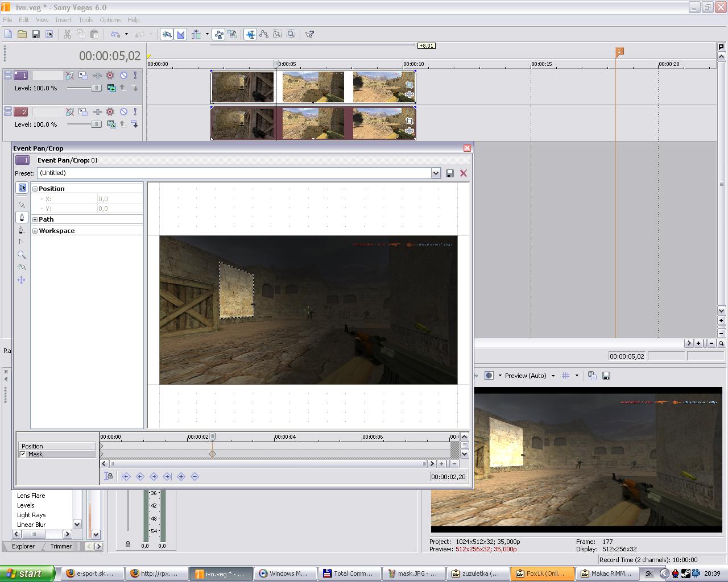The height and width of the screenshot is (582, 728).
Task: Cut the selection with the scissors icon
Action: 67,34
